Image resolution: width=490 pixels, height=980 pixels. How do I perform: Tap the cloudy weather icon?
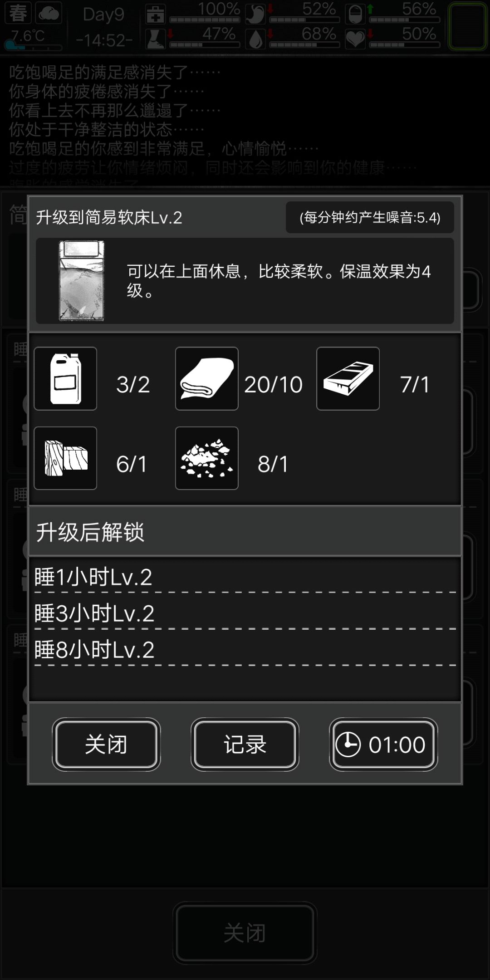pyautogui.click(x=49, y=14)
